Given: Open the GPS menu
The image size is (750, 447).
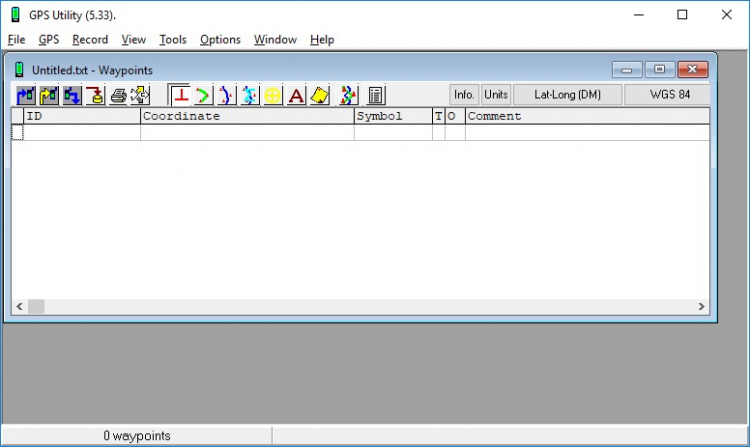Looking at the screenshot, I should coord(49,40).
